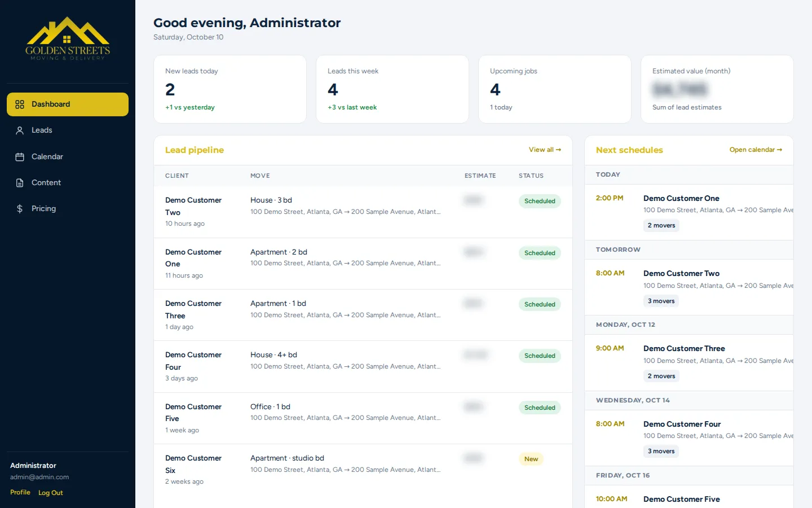
Task: Click Scheduled badge for Demo Customer Three lead
Action: tap(540, 304)
